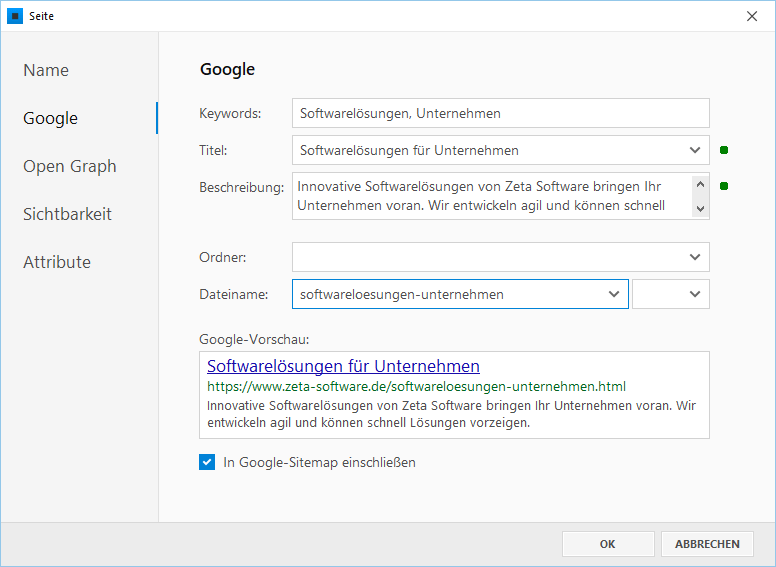Expand the Dateiname dropdown arrow
Image resolution: width=776 pixels, height=567 pixels.
(x=614, y=294)
